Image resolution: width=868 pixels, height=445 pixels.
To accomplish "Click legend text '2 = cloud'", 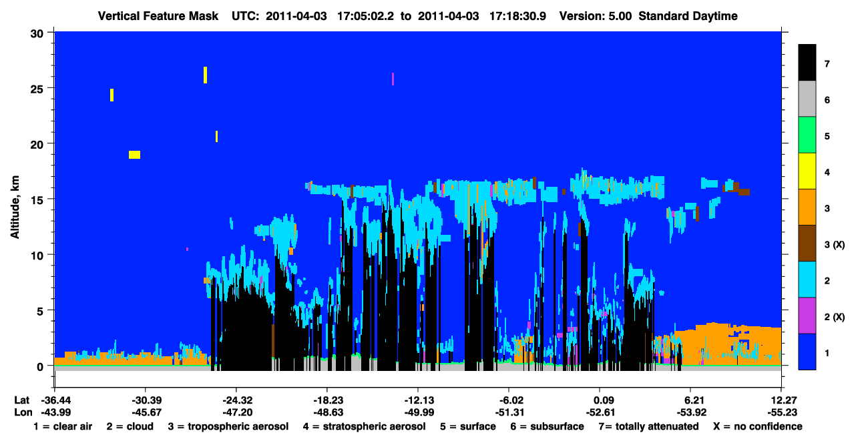I will 129,426.
